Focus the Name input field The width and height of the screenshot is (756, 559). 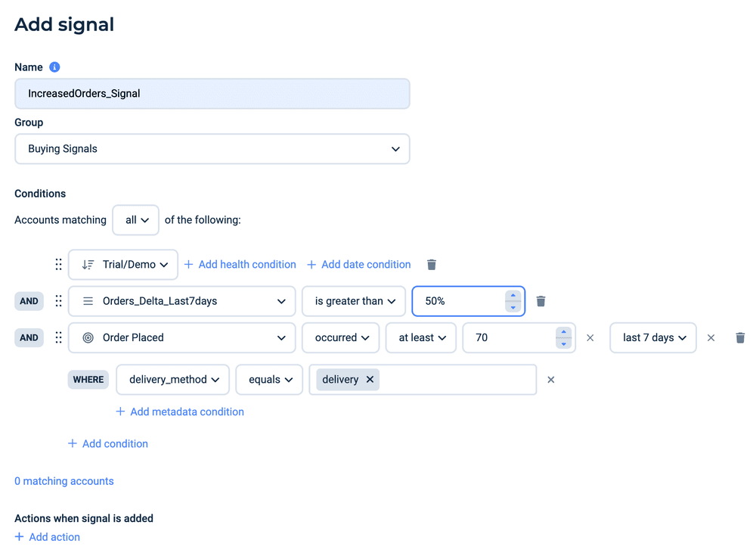point(212,94)
